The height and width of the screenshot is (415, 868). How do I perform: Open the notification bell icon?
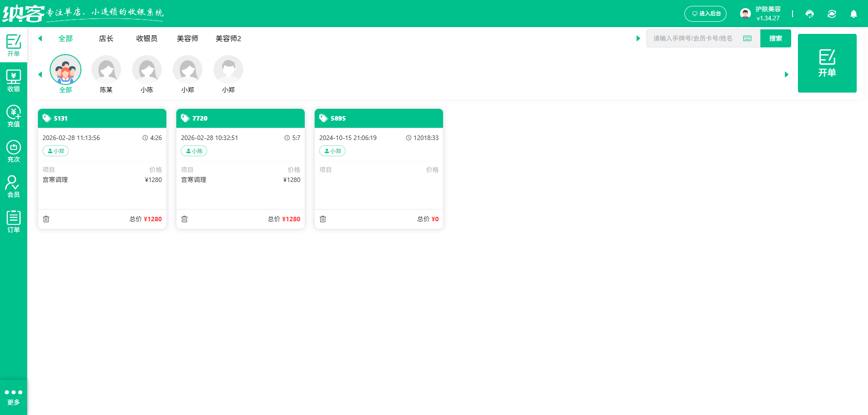coord(854,14)
